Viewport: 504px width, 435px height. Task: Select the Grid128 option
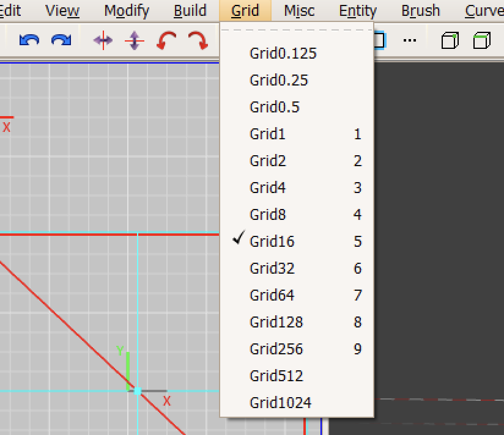pos(297,322)
